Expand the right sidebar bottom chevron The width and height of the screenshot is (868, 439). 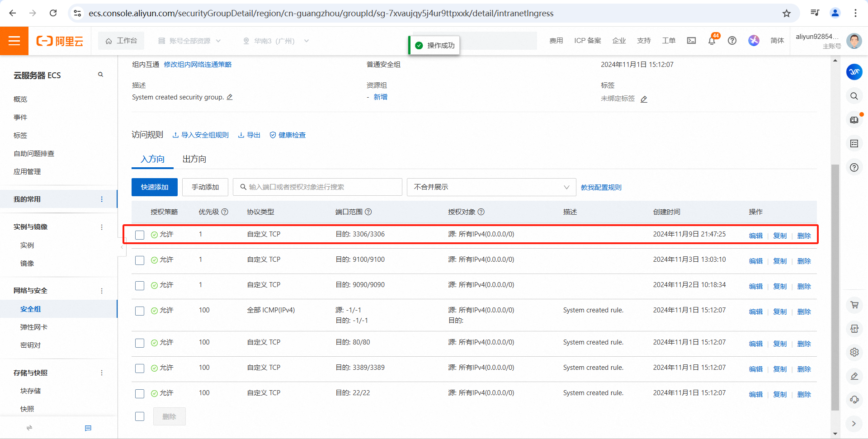click(854, 424)
